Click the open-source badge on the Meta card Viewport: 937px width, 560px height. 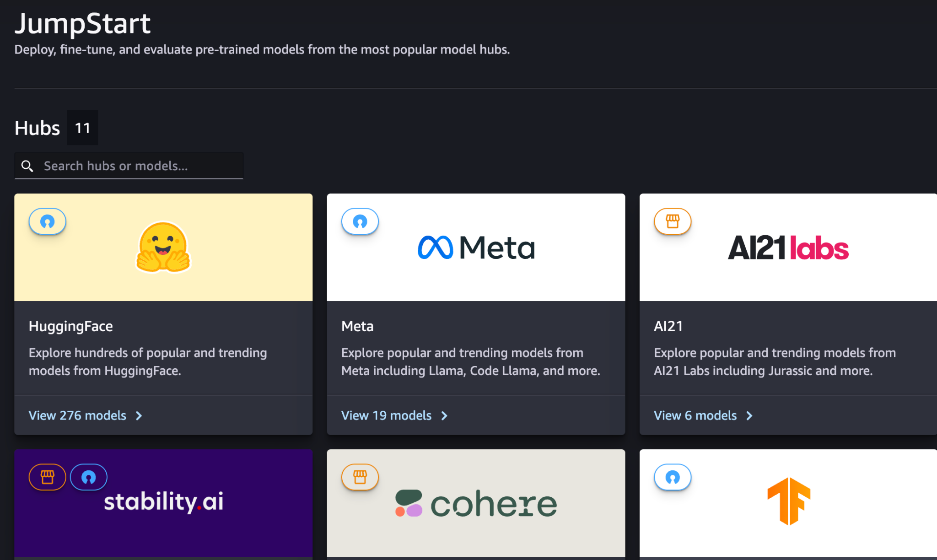coord(360,221)
